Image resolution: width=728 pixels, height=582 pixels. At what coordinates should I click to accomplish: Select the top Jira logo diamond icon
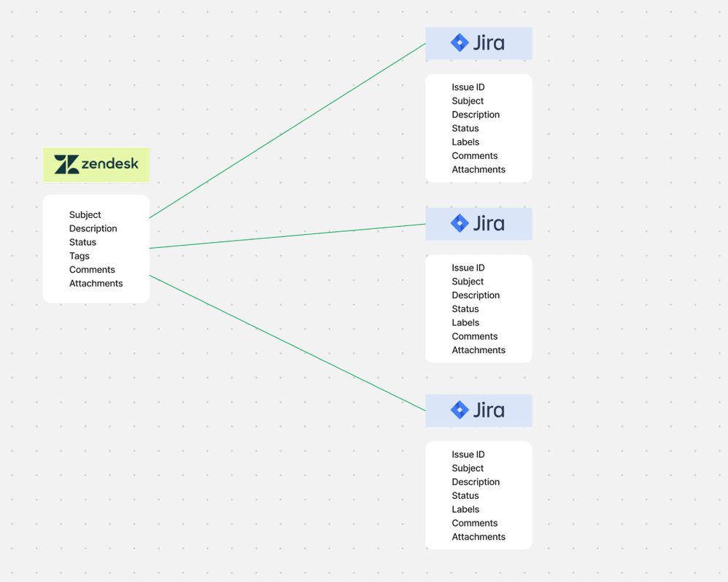(x=460, y=43)
